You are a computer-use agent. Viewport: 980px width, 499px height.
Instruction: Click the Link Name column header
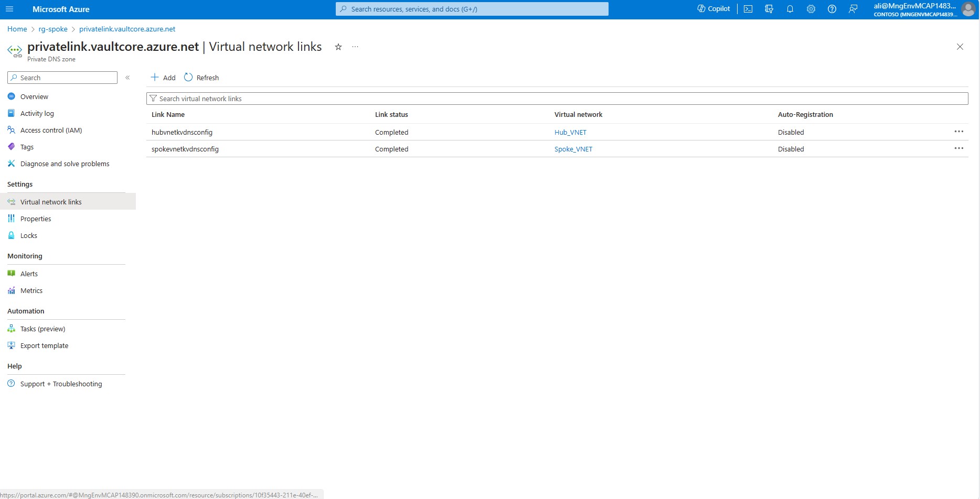[x=168, y=114]
